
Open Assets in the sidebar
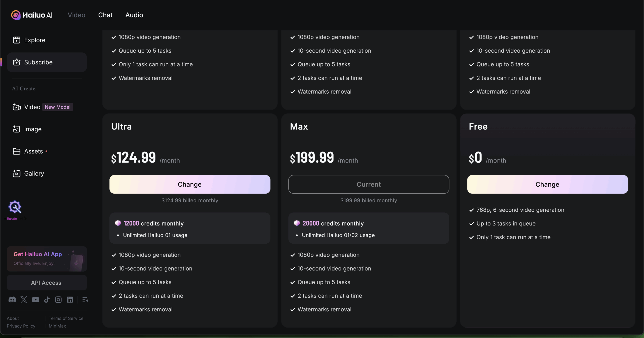pos(33,151)
